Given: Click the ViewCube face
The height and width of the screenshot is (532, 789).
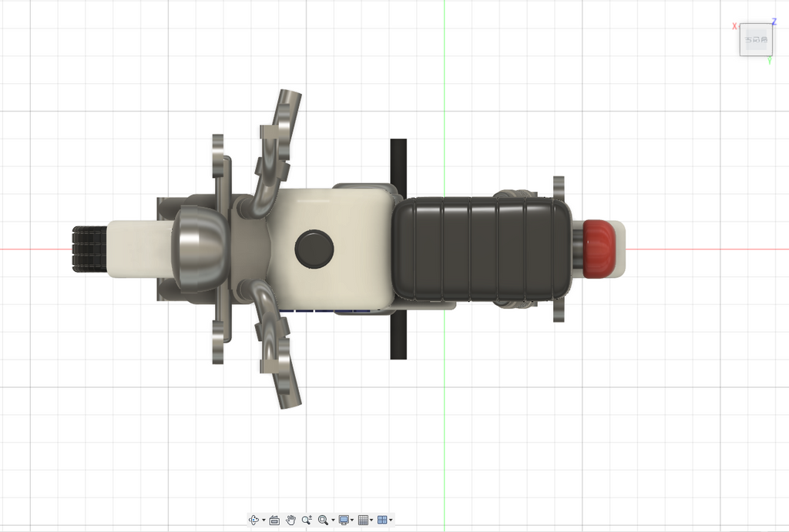Looking at the screenshot, I should [756, 40].
